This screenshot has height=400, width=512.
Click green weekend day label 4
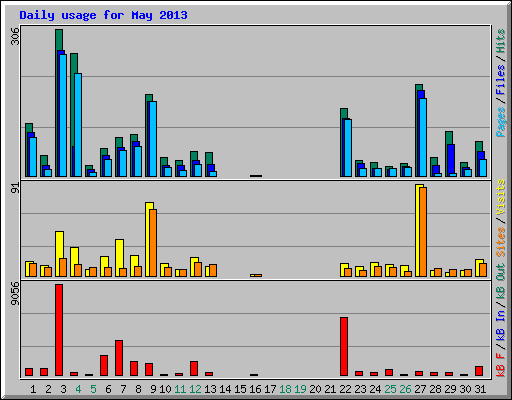click(x=78, y=389)
